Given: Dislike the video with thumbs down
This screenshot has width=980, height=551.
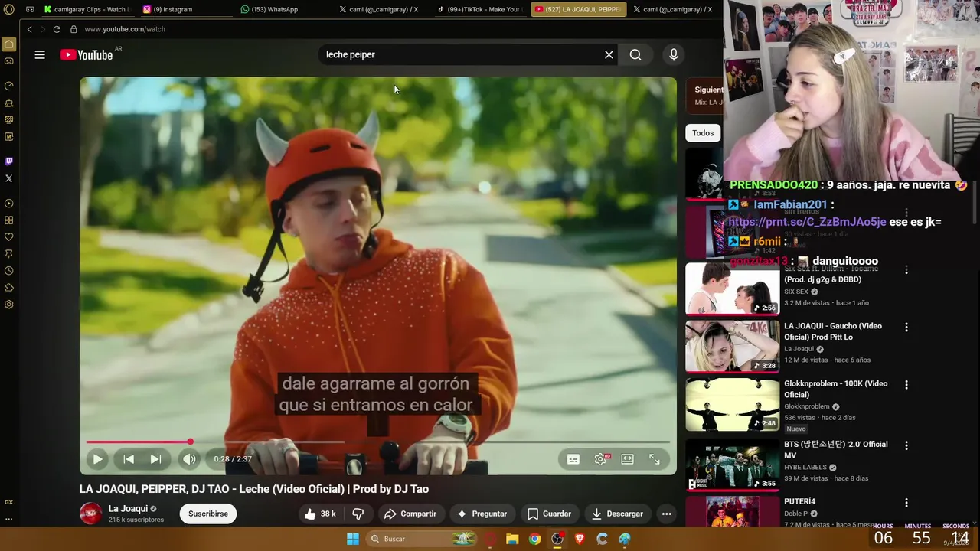Looking at the screenshot, I should (x=358, y=514).
